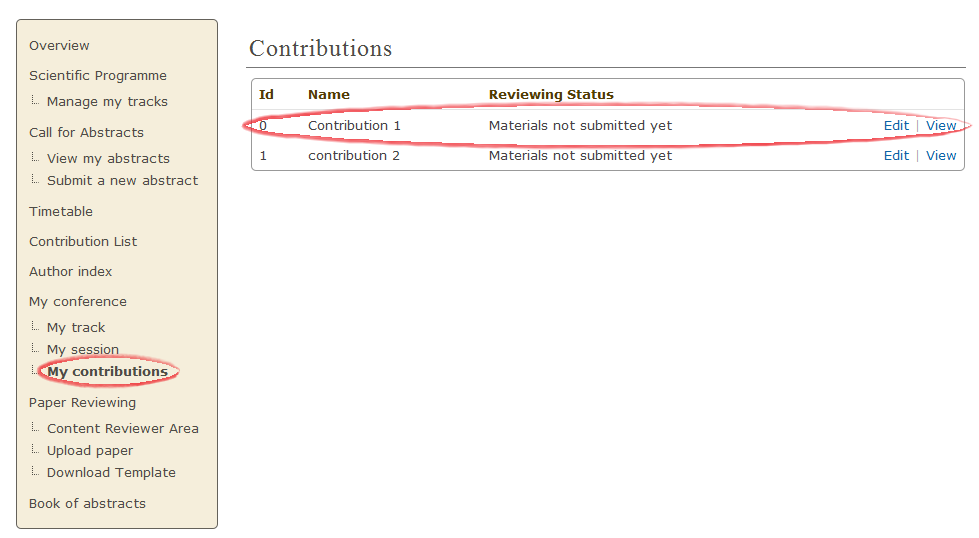This screenshot has height=538, width=979.
Task: Open the Overview menu item
Action: (59, 46)
